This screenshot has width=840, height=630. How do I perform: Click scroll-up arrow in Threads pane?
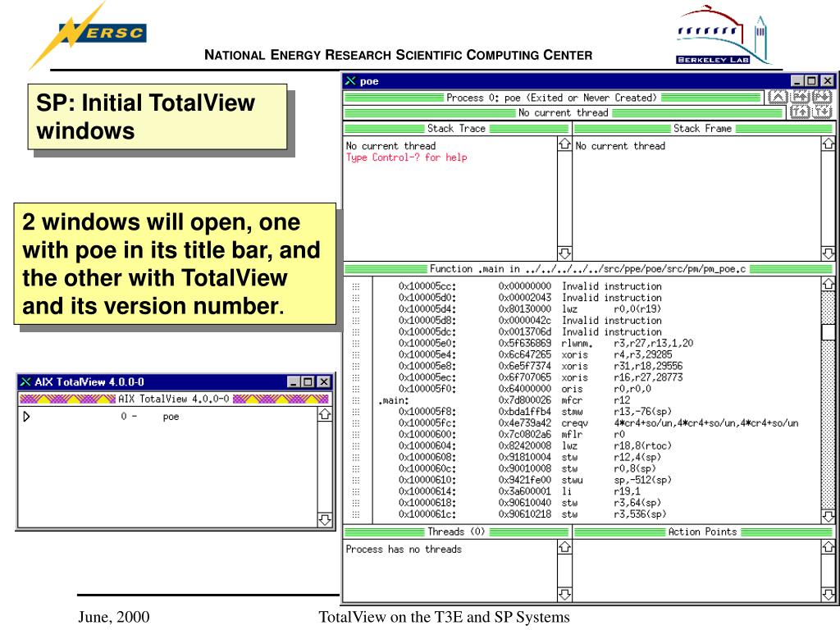point(564,547)
